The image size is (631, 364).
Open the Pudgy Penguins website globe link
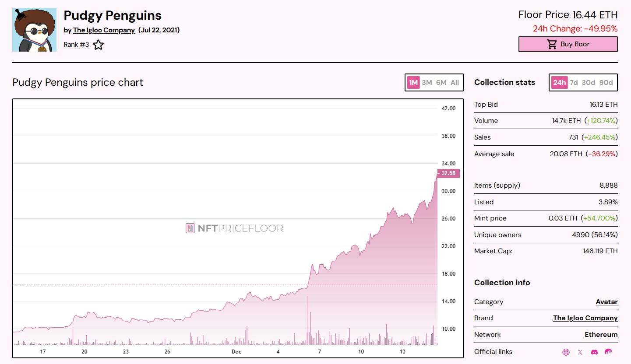pos(566,352)
